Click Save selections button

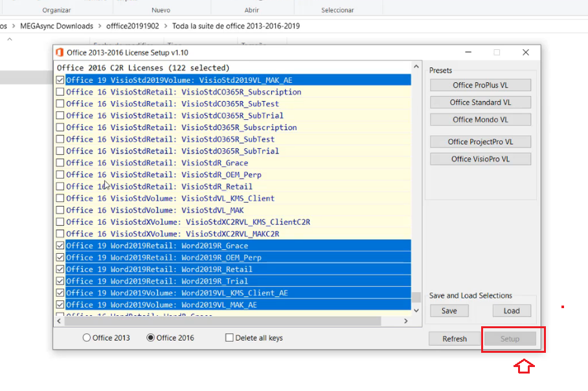tap(449, 311)
